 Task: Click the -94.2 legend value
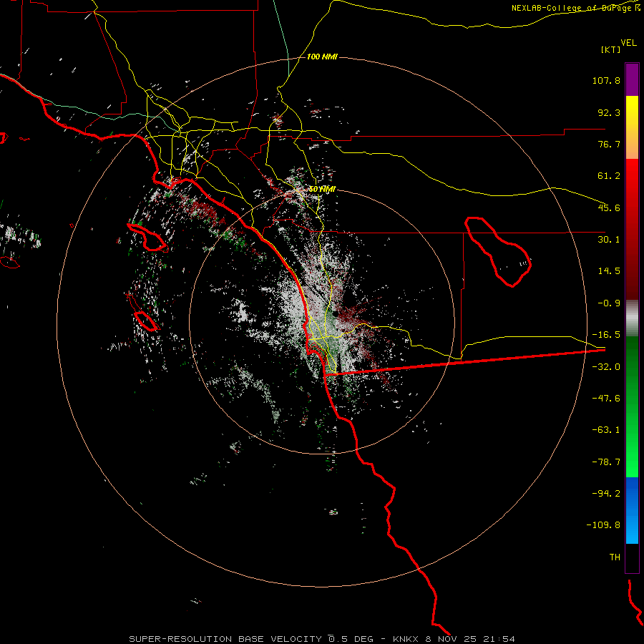(606, 493)
